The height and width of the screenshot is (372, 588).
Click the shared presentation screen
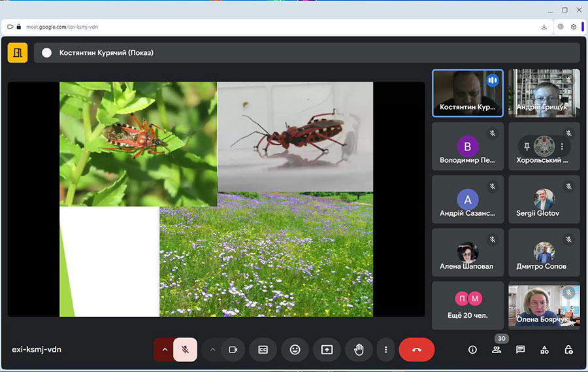(x=216, y=199)
